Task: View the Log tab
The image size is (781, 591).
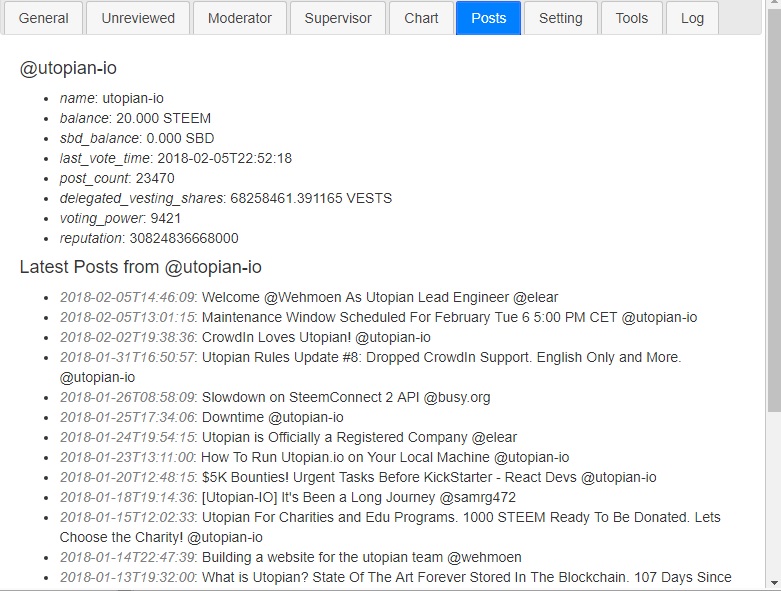Action: (x=692, y=18)
